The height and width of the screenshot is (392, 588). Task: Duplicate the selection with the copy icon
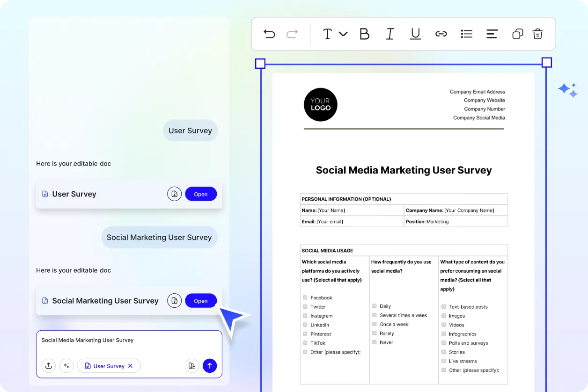[x=517, y=33]
